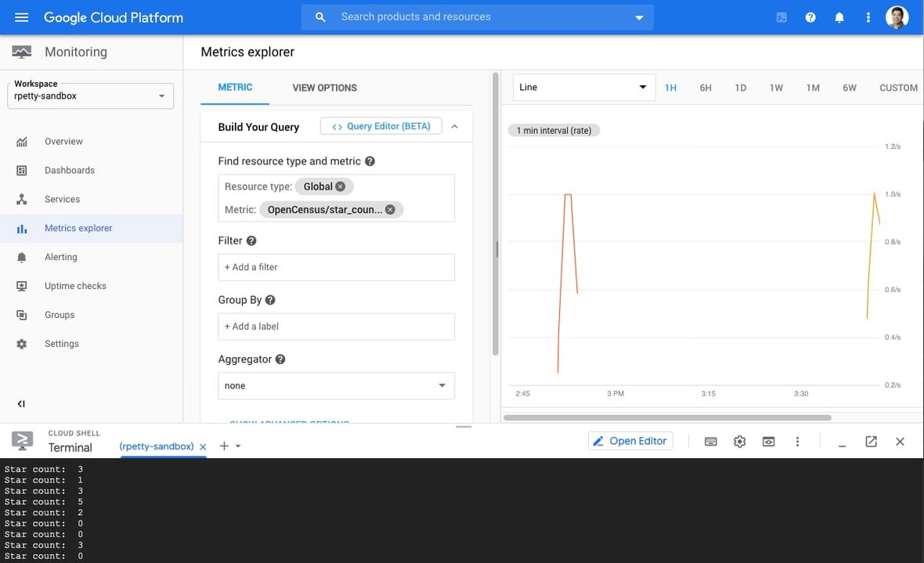This screenshot has width=924, height=563.
Task: Select the CUSTOM time range
Action: (x=898, y=88)
